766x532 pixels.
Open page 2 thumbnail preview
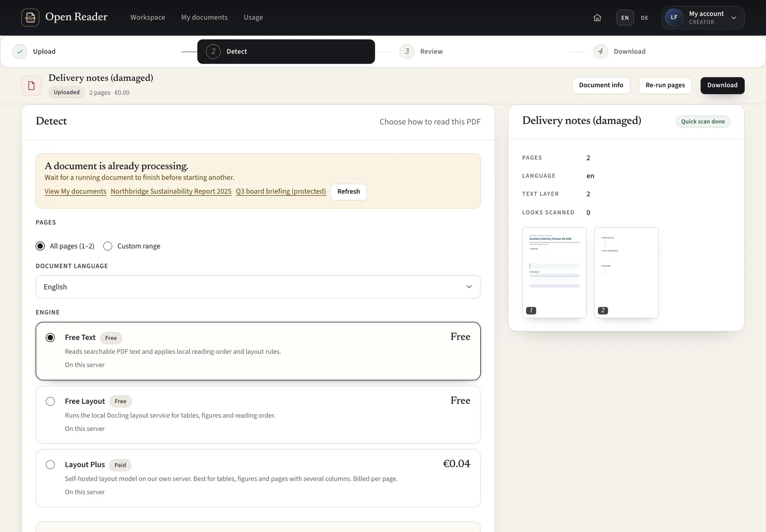[626, 272]
